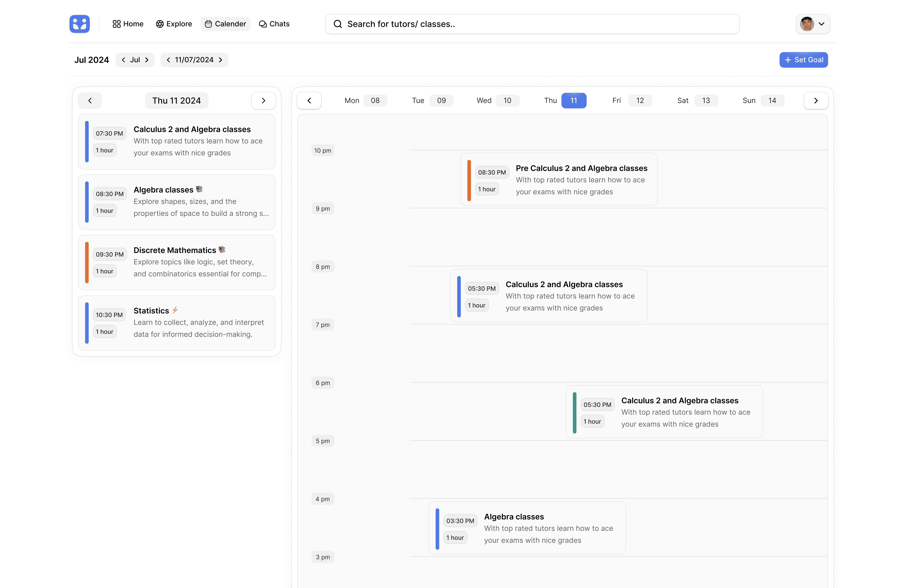Open the Pre Calculus 2 and Algebra event
The width and height of the screenshot is (906, 588).
tap(559, 179)
